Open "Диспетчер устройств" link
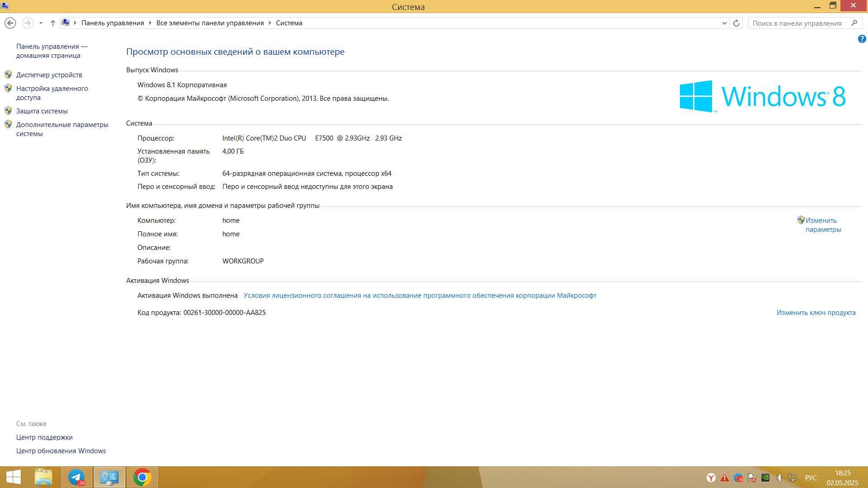Screen dimensions: 868x488 pos(49,75)
